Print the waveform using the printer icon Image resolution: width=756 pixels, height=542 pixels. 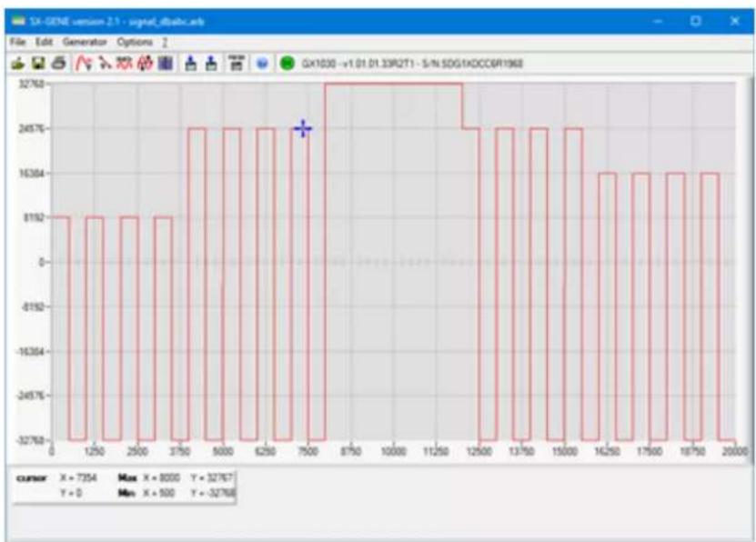(59, 63)
